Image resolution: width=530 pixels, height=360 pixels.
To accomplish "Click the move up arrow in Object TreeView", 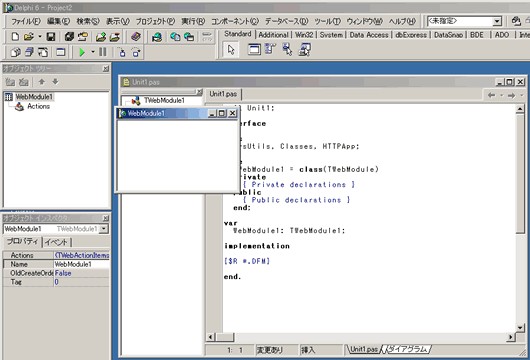I will (x=42, y=81).
